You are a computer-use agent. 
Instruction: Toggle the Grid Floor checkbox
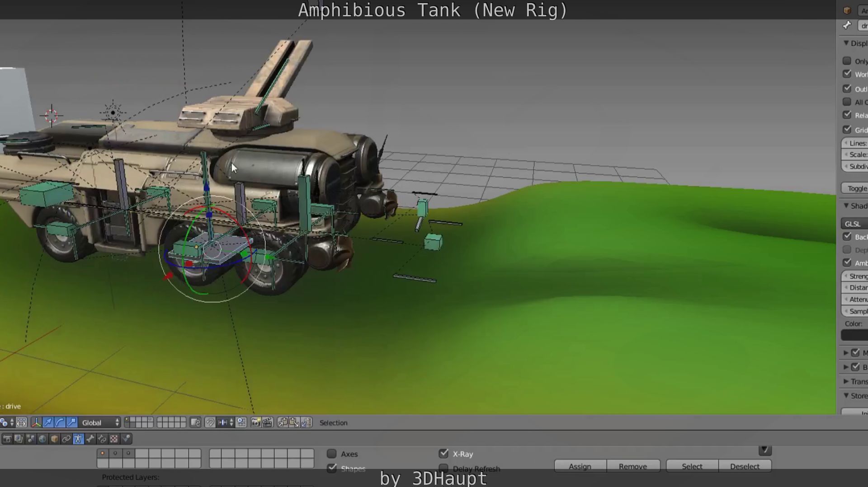click(847, 130)
